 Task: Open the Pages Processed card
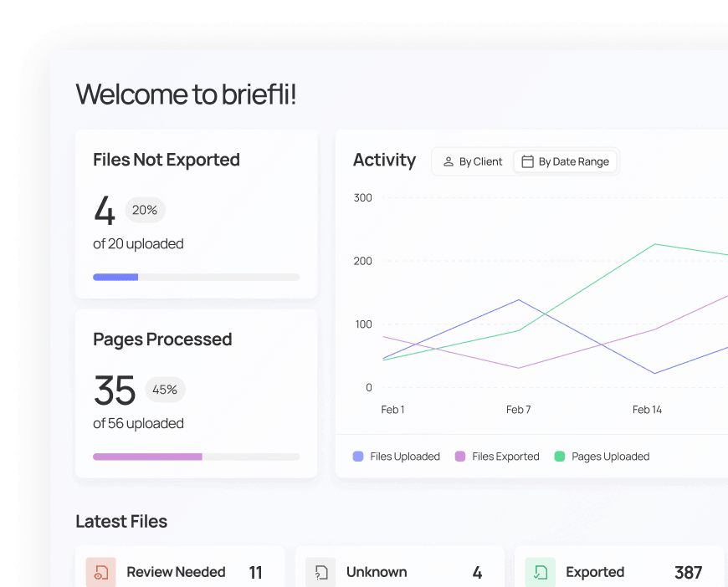tap(196, 393)
